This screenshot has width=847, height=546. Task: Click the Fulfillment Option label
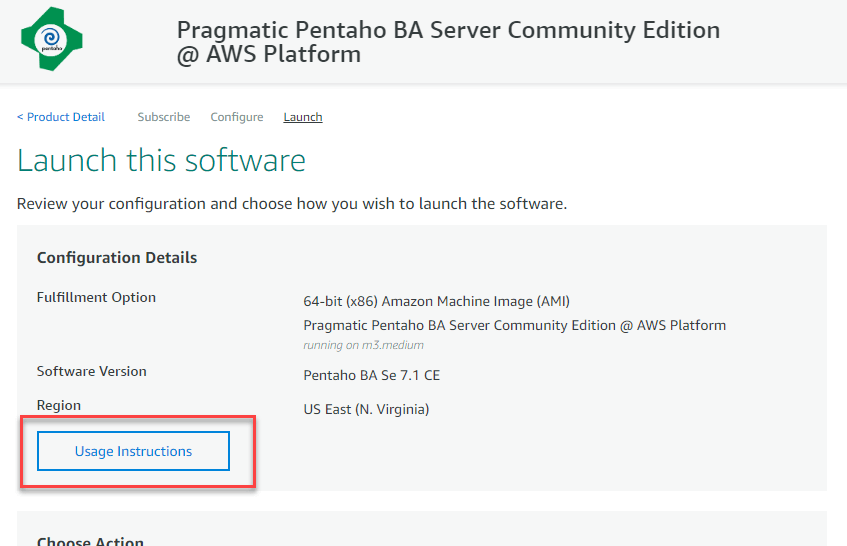(x=96, y=297)
